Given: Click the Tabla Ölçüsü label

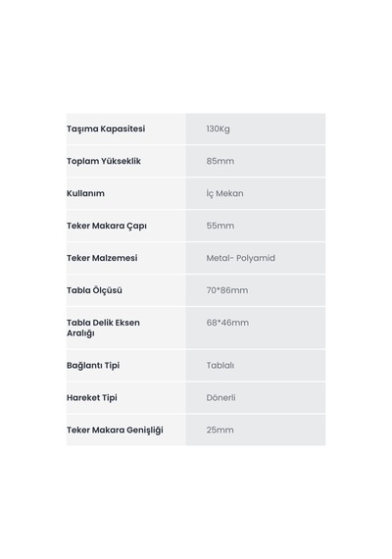Looking at the screenshot, I should [94, 290].
